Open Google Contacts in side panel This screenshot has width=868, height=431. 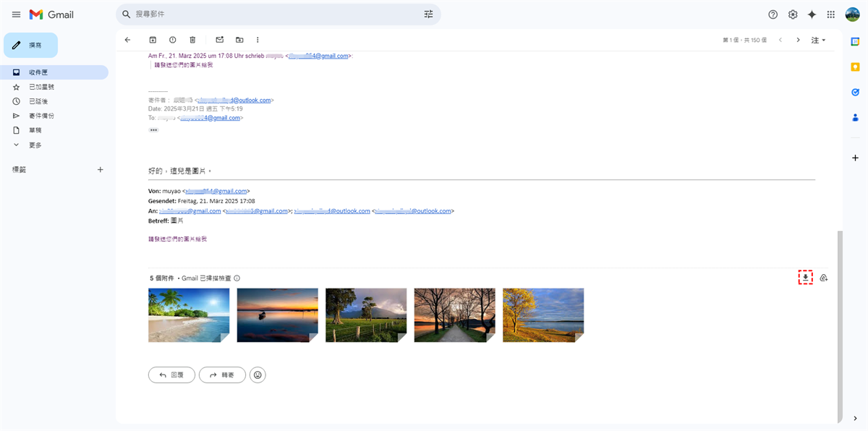pyautogui.click(x=856, y=117)
